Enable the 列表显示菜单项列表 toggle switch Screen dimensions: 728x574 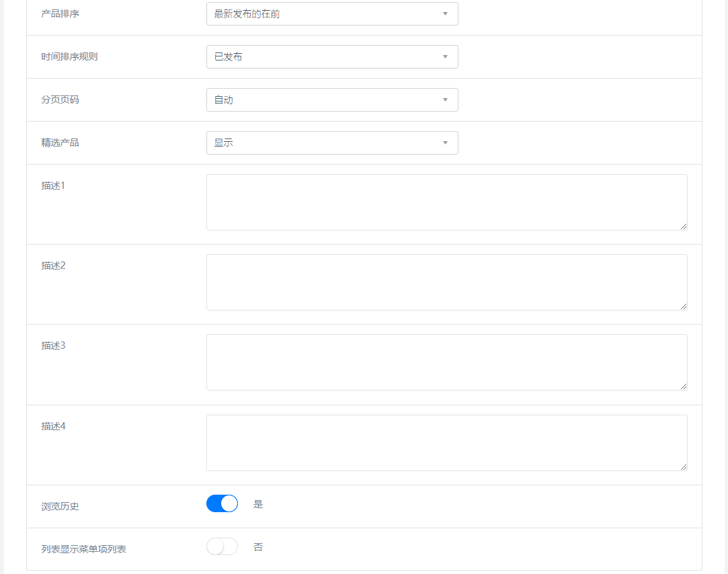click(x=222, y=546)
